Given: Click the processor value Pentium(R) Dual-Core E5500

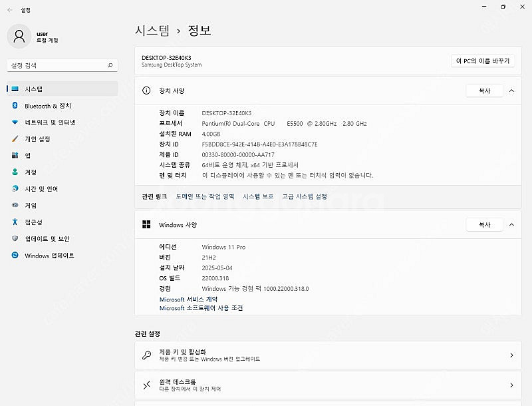Looking at the screenshot, I should click(284, 124).
